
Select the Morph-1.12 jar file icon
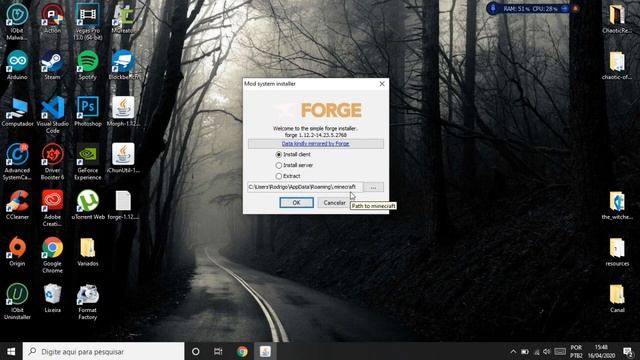123,112
